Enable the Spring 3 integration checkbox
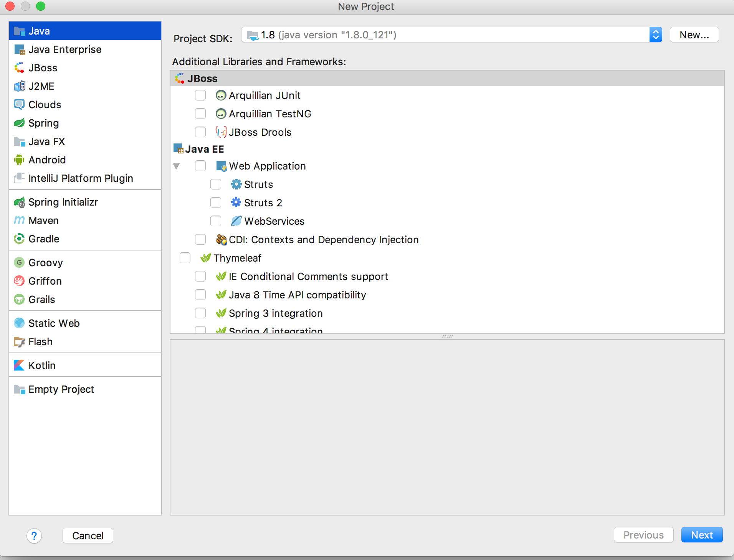Image resolution: width=734 pixels, height=560 pixels. click(x=200, y=313)
